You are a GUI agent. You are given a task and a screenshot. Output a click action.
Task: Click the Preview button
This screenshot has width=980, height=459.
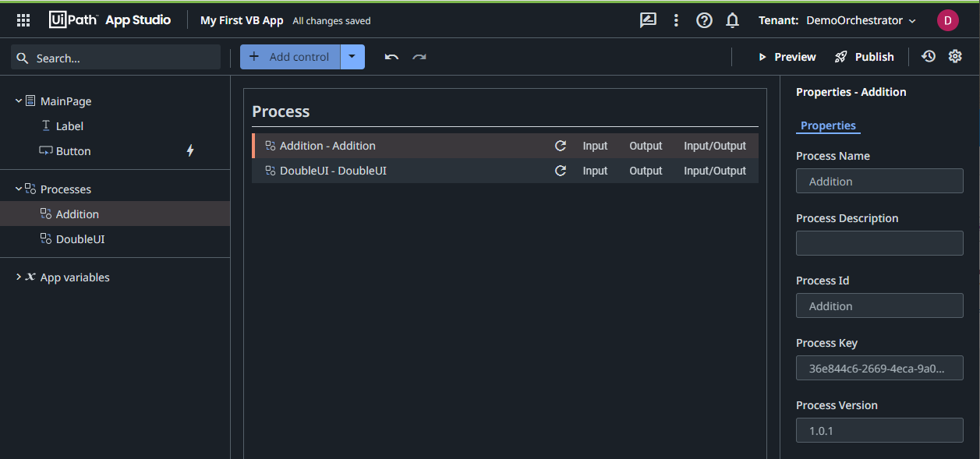(x=787, y=56)
